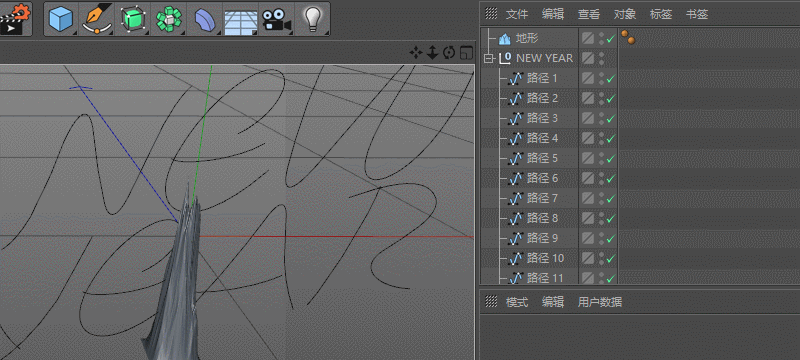
Task: Click the spline icon of 路径 1
Action: [x=516, y=79]
